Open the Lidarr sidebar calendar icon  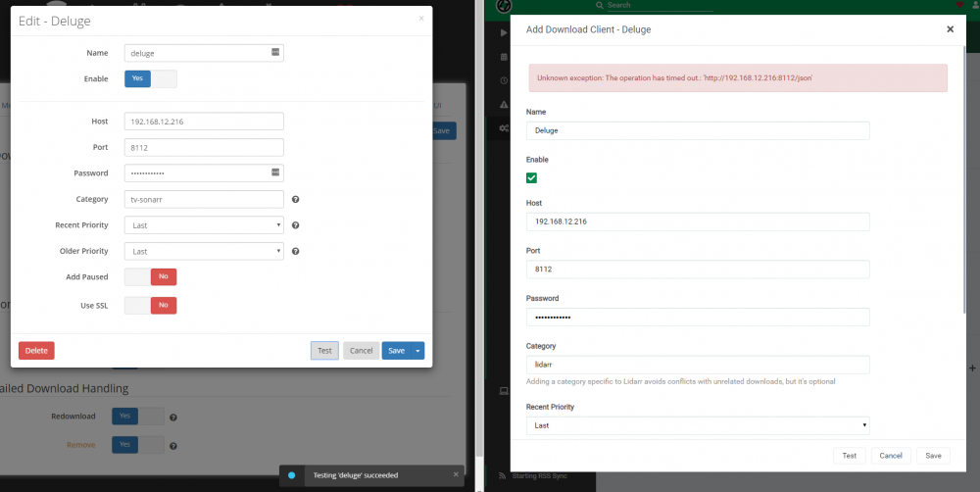point(504,57)
